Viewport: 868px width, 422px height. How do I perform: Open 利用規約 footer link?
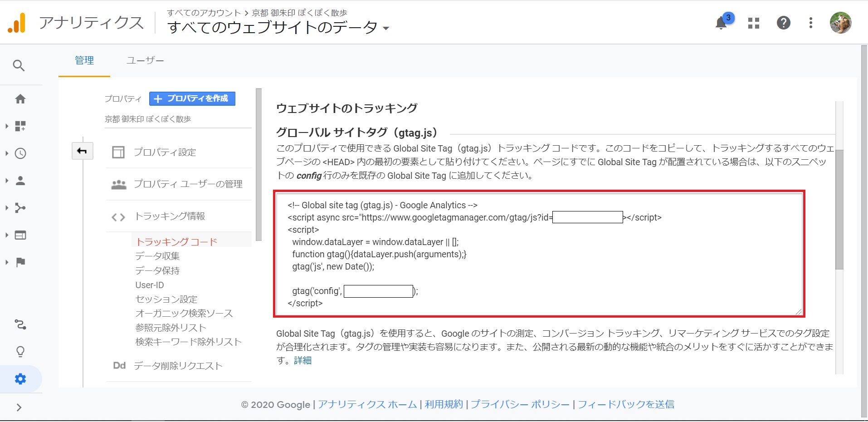444,404
